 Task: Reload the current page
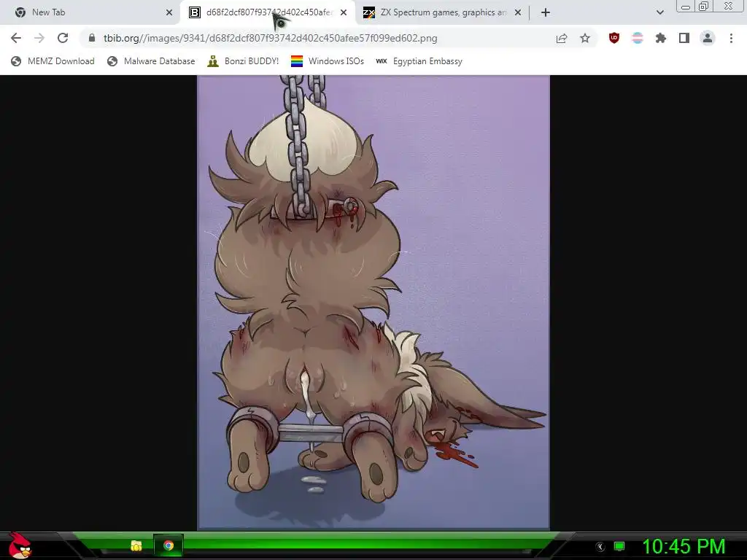[x=63, y=38]
